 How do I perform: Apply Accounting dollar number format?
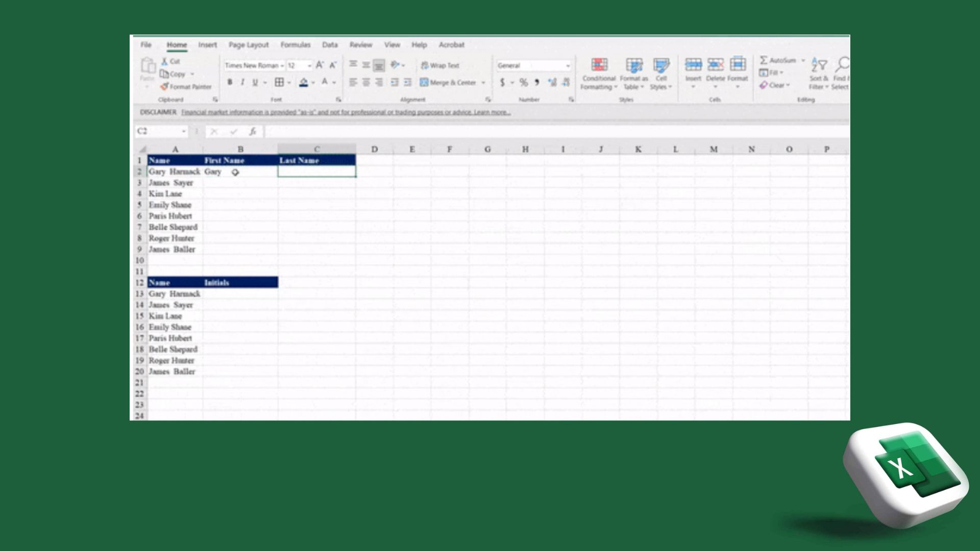tap(503, 82)
